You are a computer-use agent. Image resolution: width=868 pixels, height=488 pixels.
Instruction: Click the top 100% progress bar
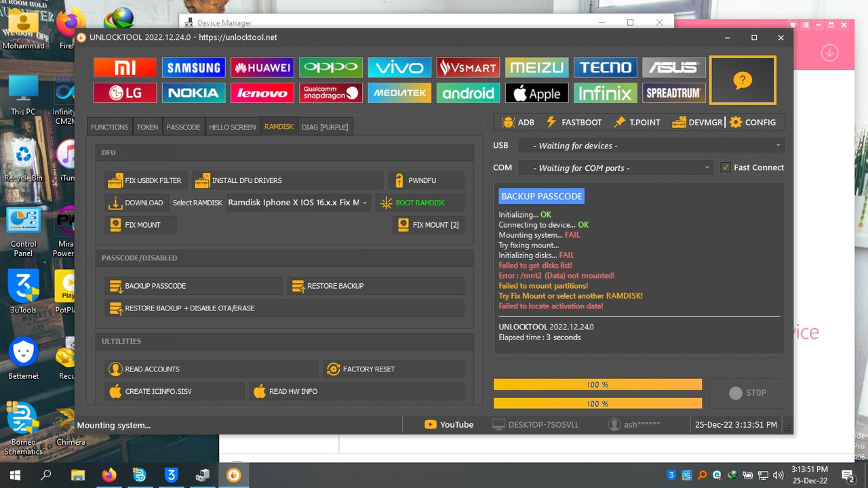597,384
